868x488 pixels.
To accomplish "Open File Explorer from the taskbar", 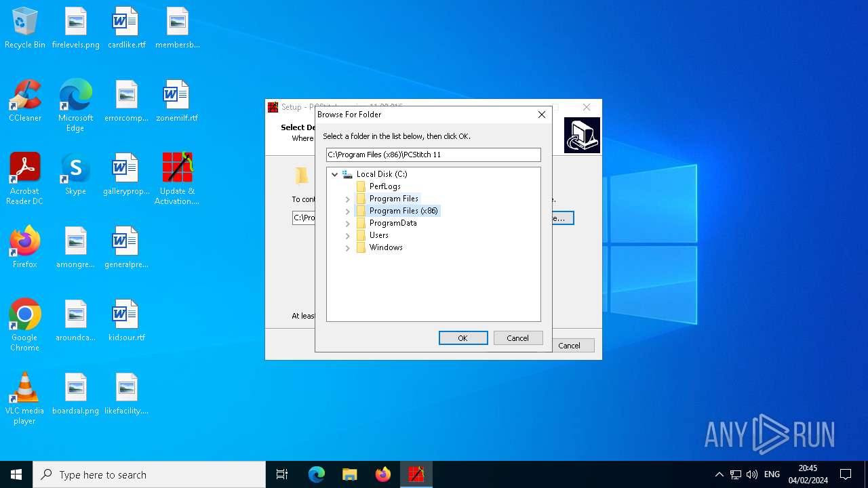I will pos(350,474).
